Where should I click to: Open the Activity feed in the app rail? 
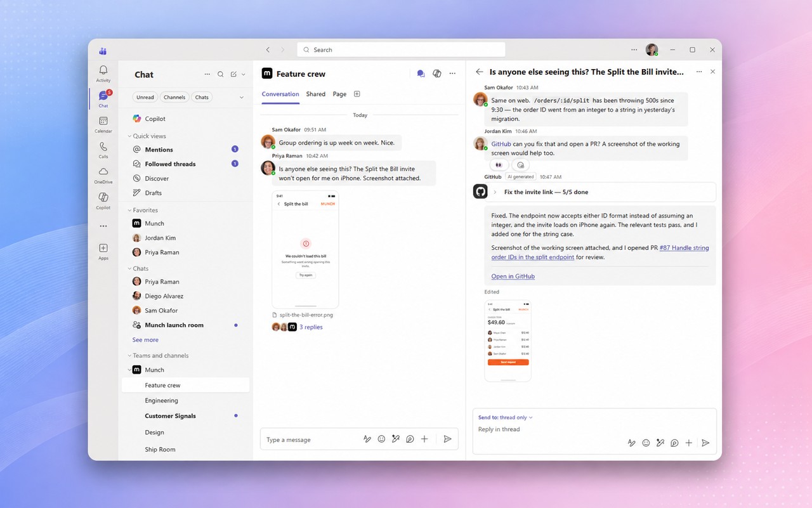pyautogui.click(x=103, y=74)
